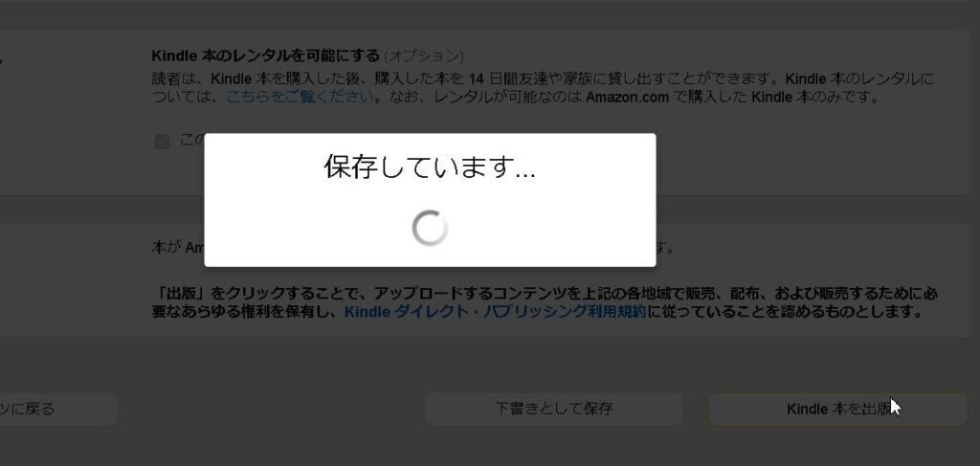Click the partially hidden lending checkbox label text
This screenshot has width=980, height=466.
click(191, 140)
